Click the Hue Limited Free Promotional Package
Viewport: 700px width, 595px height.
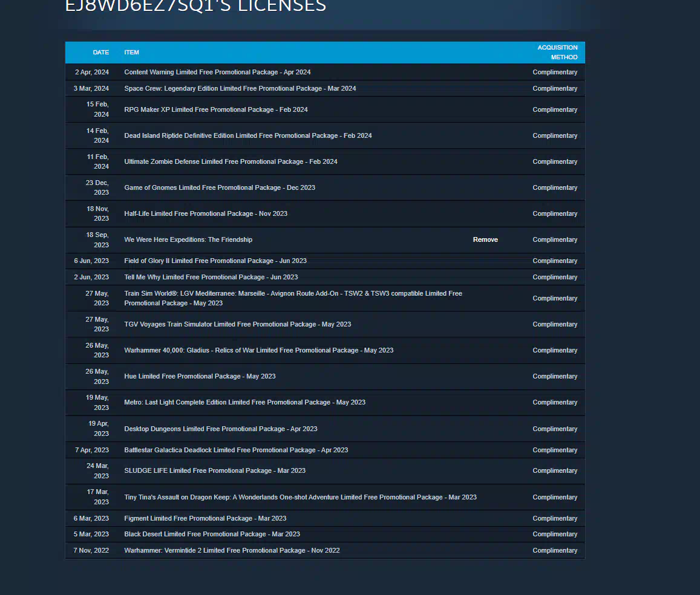[x=200, y=377]
